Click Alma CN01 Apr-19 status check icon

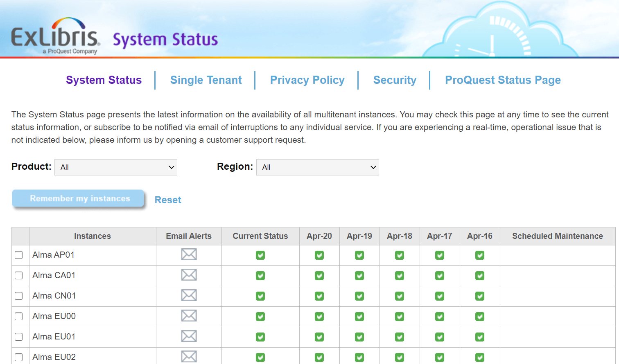[x=359, y=296]
